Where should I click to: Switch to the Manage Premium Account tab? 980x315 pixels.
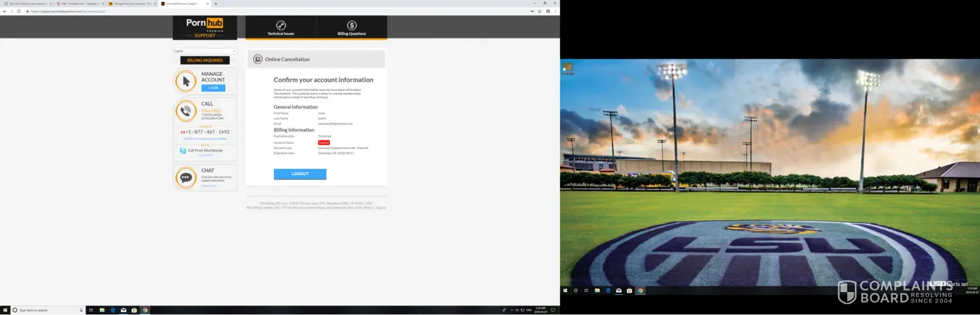tap(131, 4)
